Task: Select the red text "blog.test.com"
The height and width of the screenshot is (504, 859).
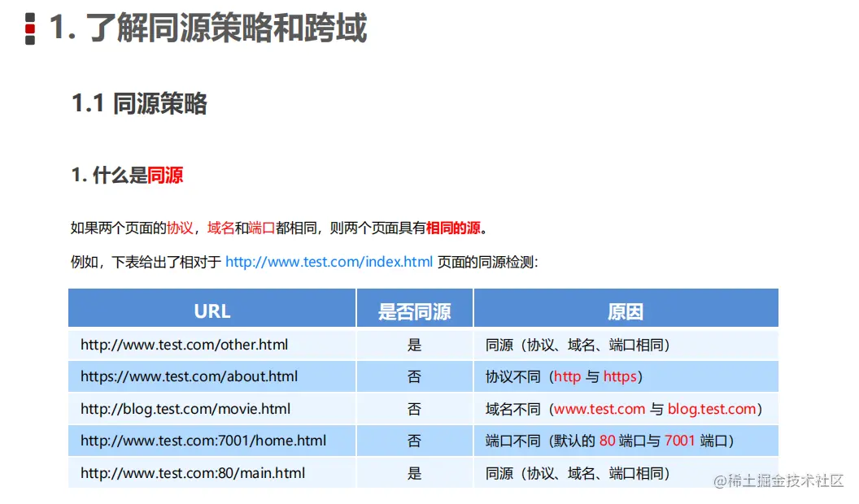Action: (712, 410)
